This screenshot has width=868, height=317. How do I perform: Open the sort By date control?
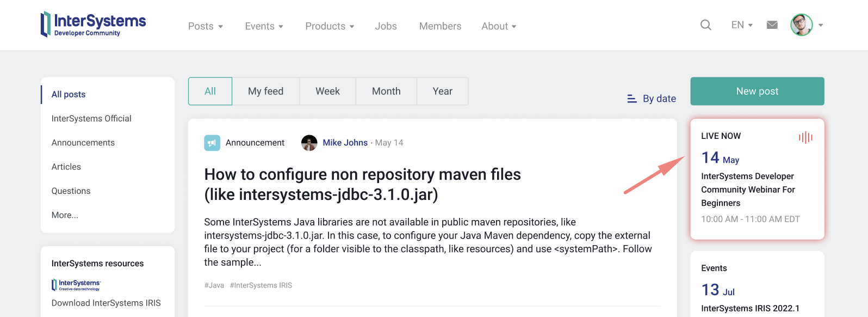[652, 99]
